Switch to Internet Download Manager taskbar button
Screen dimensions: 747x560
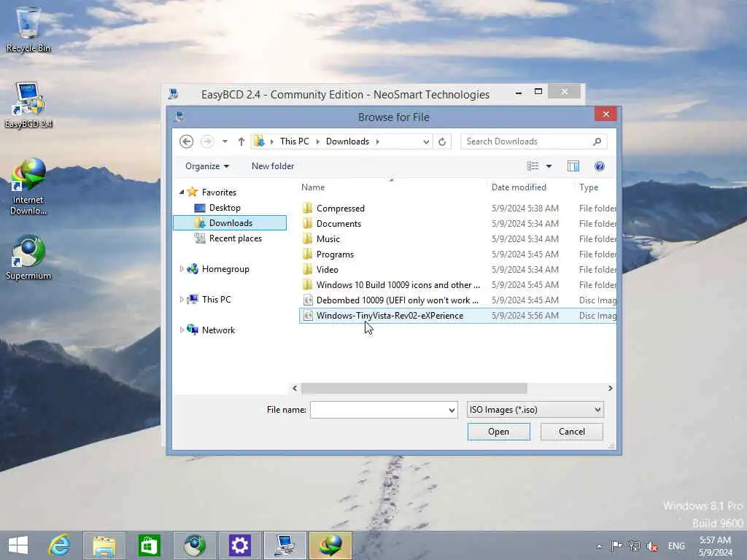330,545
